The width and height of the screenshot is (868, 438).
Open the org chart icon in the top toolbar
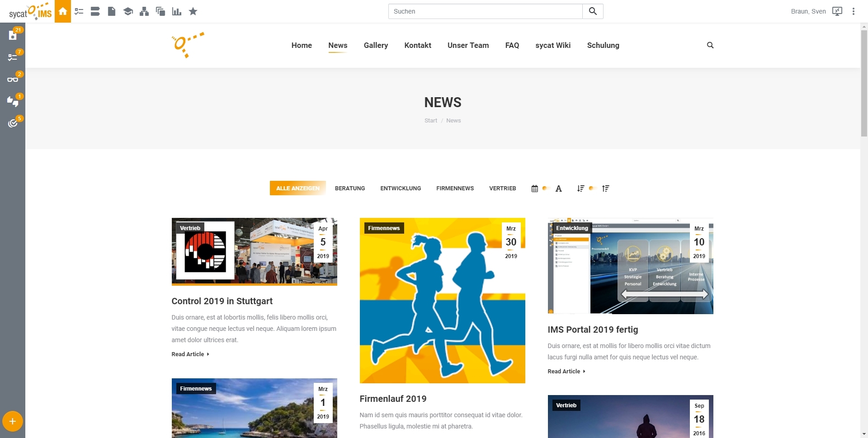click(144, 11)
